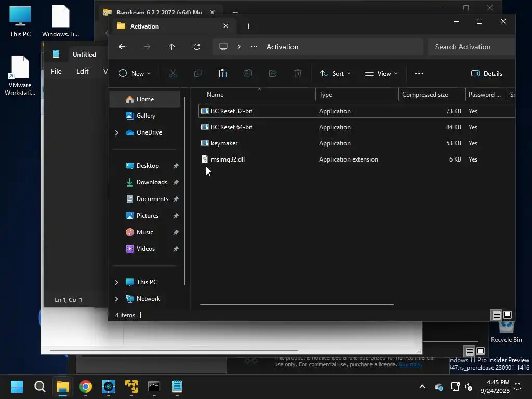Open See more options ellipsis in toolbar
The width and height of the screenshot is (532, 399).
pos(419,73)
